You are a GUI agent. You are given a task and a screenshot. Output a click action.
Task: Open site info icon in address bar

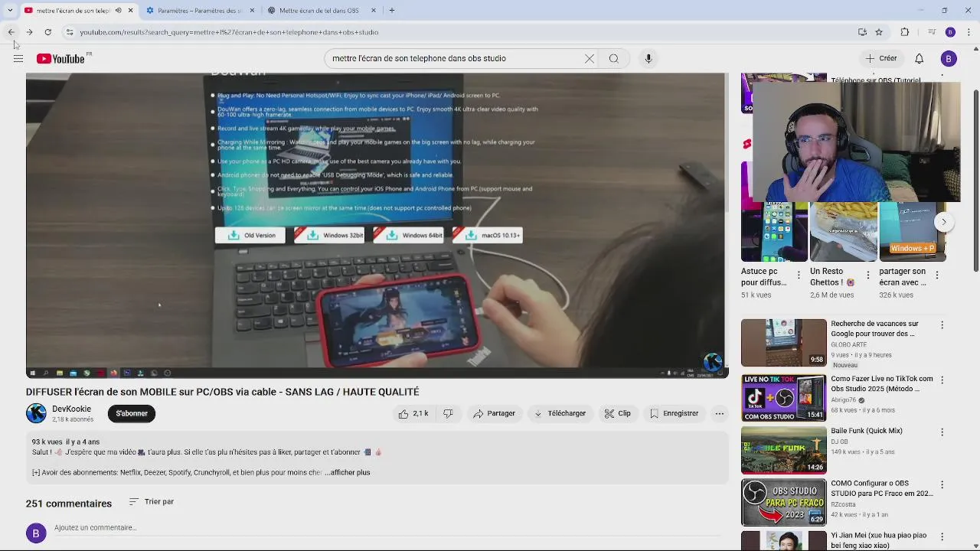point(70,32)
